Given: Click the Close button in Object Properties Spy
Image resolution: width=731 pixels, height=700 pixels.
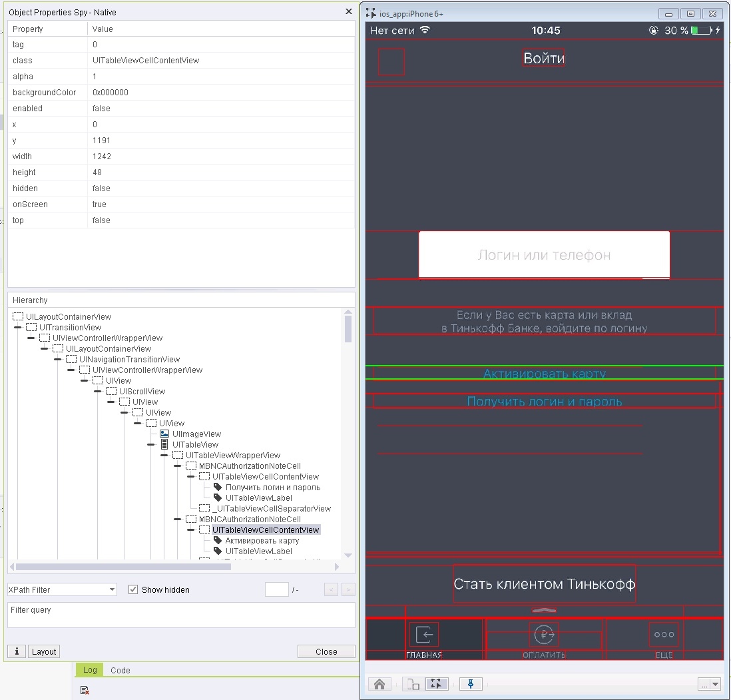Looking at the screenshot, I should pyautogui.click(x=326, y=651).
